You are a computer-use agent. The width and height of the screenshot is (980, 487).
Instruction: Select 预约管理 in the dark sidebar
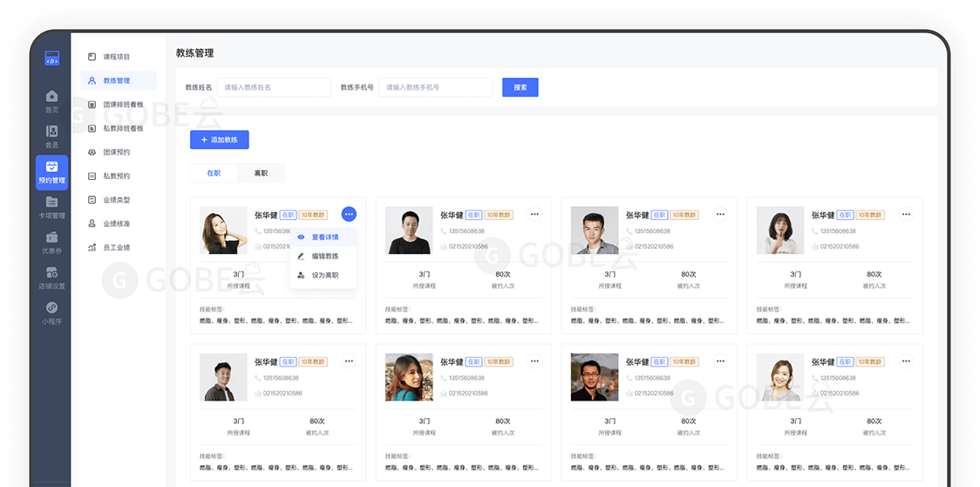(51, 172)
